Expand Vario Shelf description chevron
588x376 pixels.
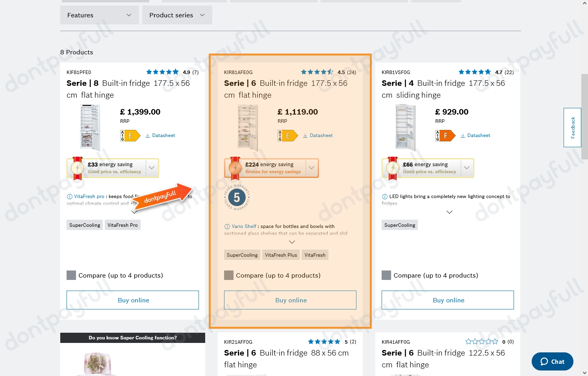(x=292, y=242)
